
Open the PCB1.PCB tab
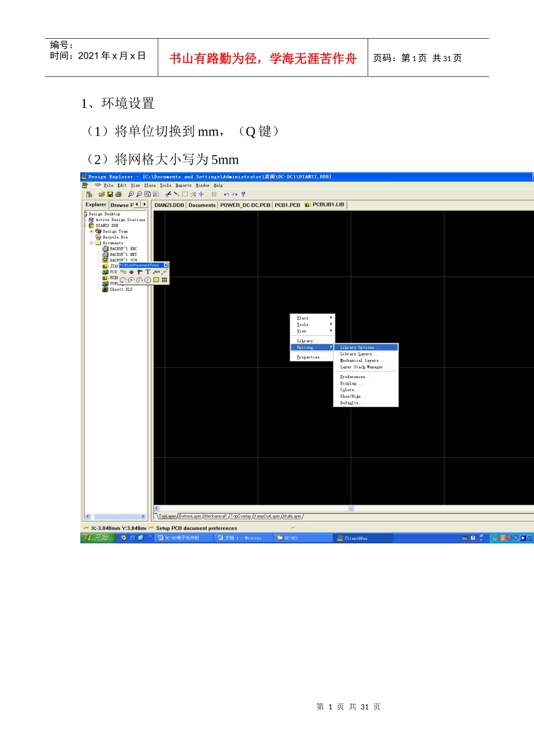point(287,205)
